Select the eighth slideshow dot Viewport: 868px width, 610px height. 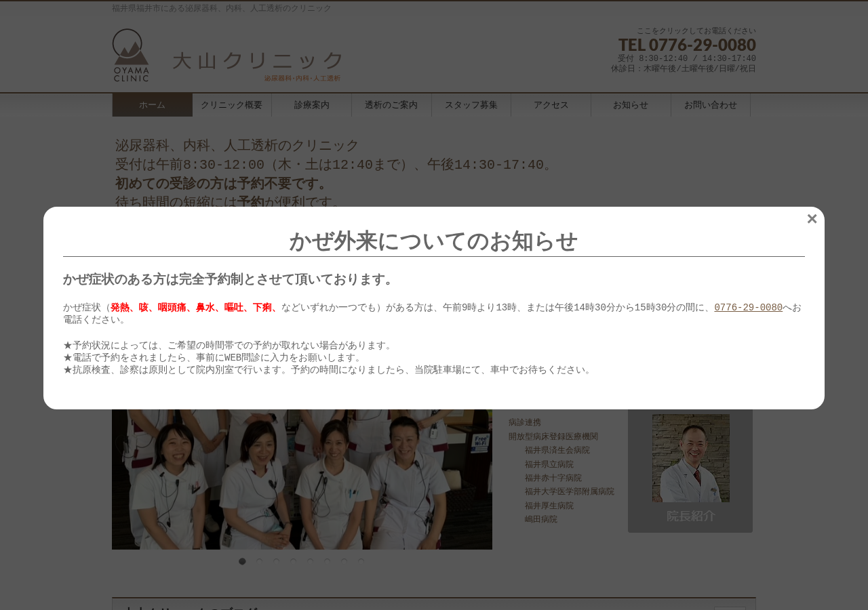(x=361, y=561)
